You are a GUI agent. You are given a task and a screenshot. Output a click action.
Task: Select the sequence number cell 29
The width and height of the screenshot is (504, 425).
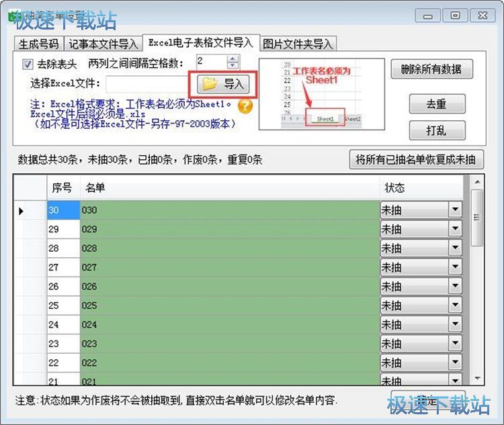pyautogui.click(x=63, y=229)
